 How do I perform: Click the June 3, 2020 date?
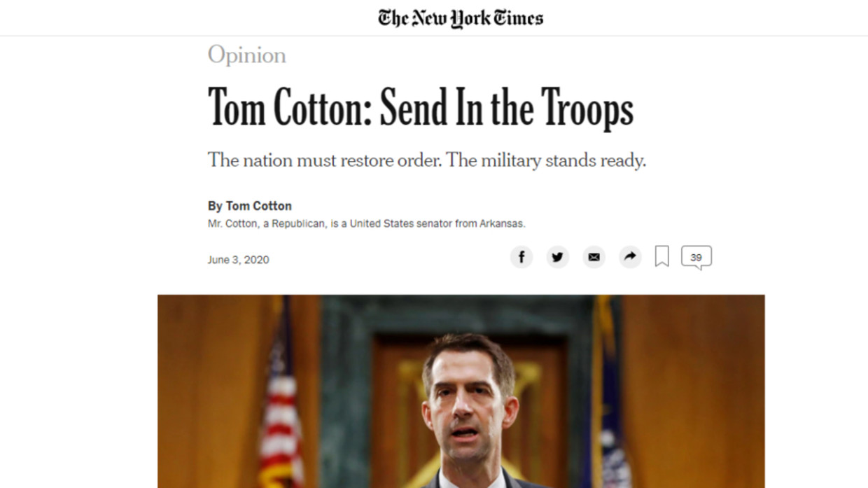[238, 260]
